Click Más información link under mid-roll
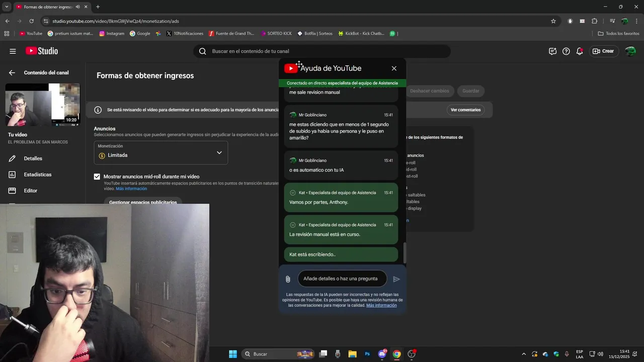Screen dimensions: 644x362 (x=131, y=189)
